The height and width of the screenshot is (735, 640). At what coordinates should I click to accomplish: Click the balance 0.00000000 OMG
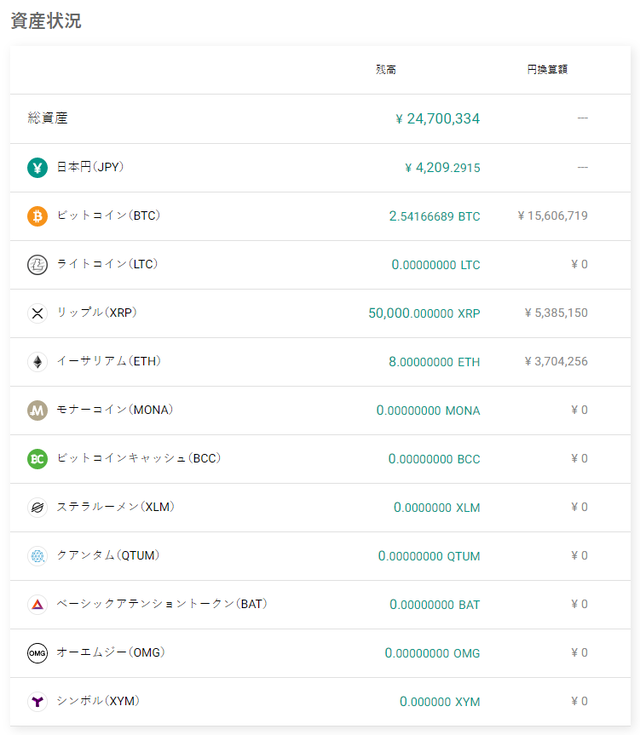coord(433,653)
